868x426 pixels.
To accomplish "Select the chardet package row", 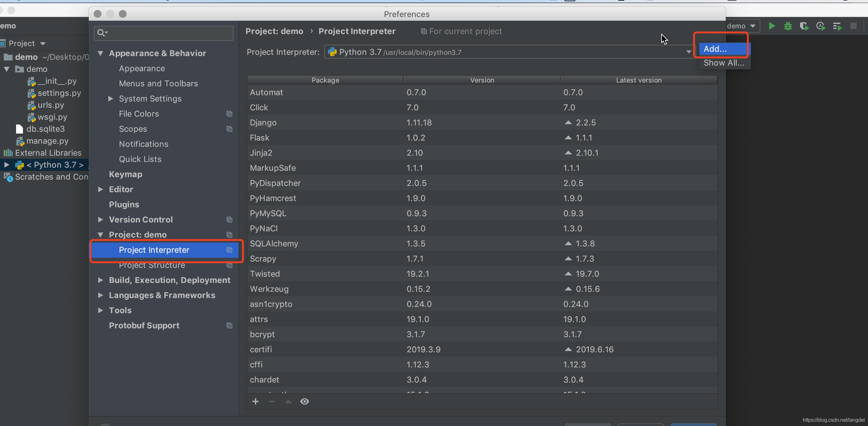I will click(x=482, y=380).
